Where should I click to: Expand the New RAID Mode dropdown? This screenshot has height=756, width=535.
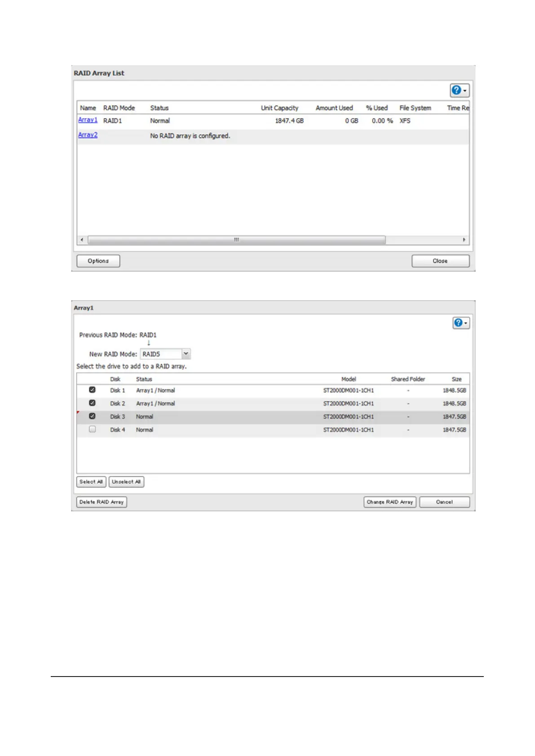[x=186, y=354]
